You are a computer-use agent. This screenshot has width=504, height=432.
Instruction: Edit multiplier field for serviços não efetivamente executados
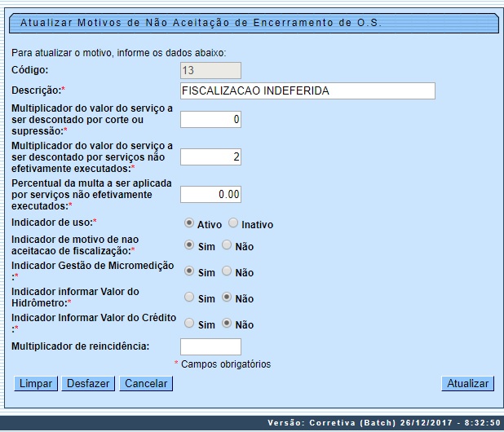point(210,157)
